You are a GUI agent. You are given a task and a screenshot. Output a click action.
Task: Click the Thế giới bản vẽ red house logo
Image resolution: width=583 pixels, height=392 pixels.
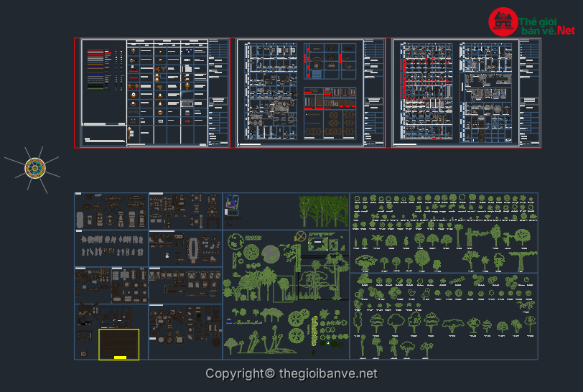503,22
